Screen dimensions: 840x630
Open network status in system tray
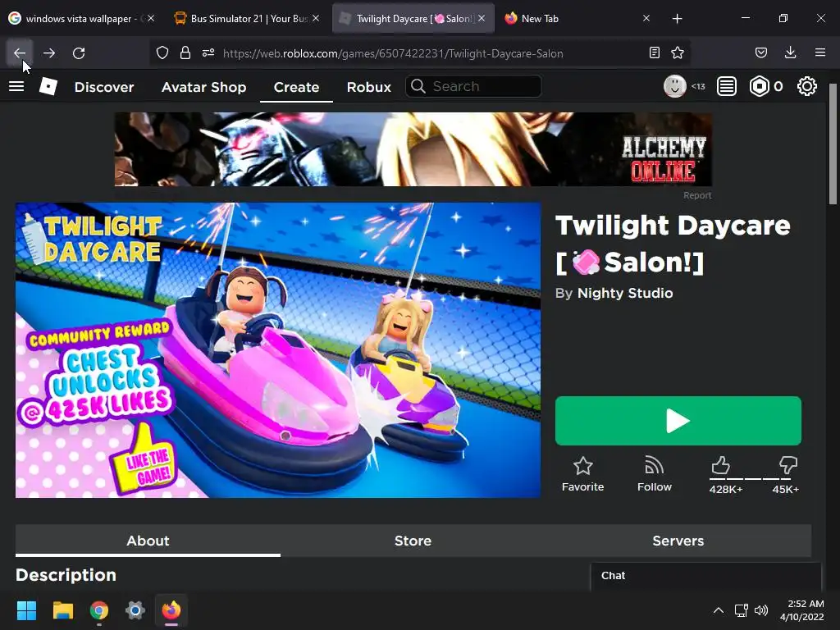point(742,610)
